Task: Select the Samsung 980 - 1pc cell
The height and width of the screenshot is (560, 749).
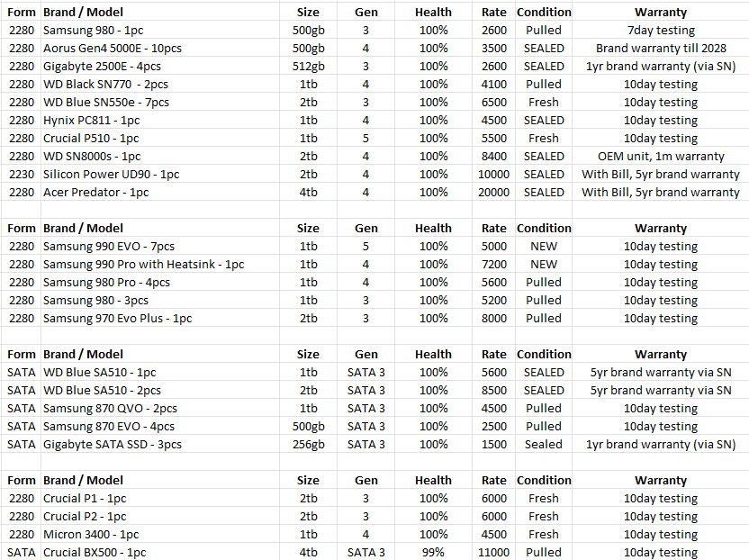Action: coord(160,30)
